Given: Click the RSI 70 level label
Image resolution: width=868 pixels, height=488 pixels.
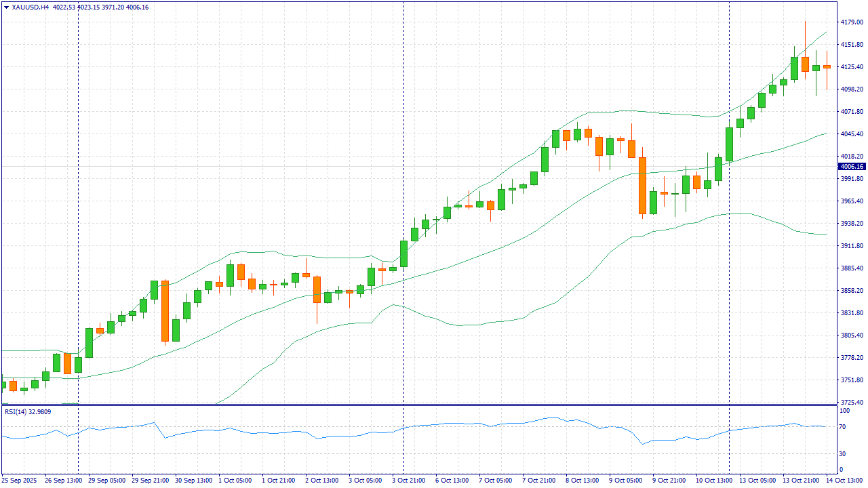Looking at the screenshot, I should 844,427.
